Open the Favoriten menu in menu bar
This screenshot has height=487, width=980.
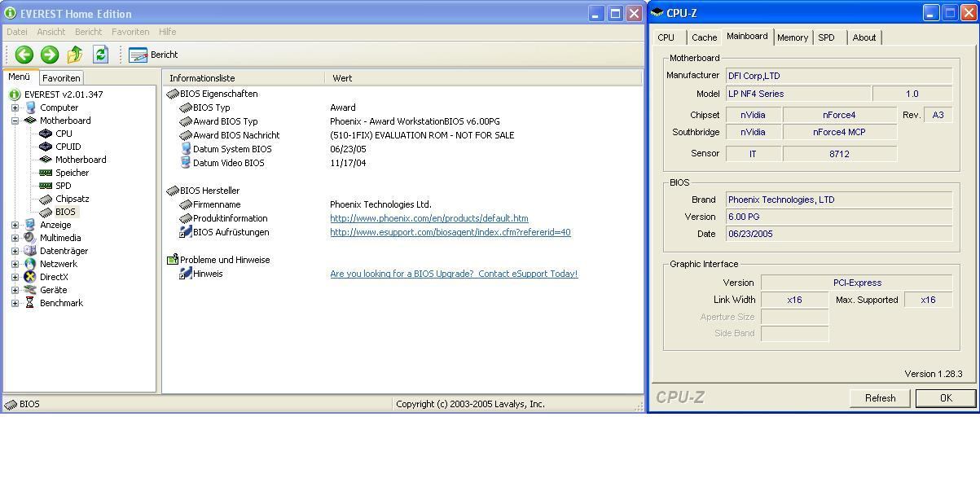click(x=130, y=32)
